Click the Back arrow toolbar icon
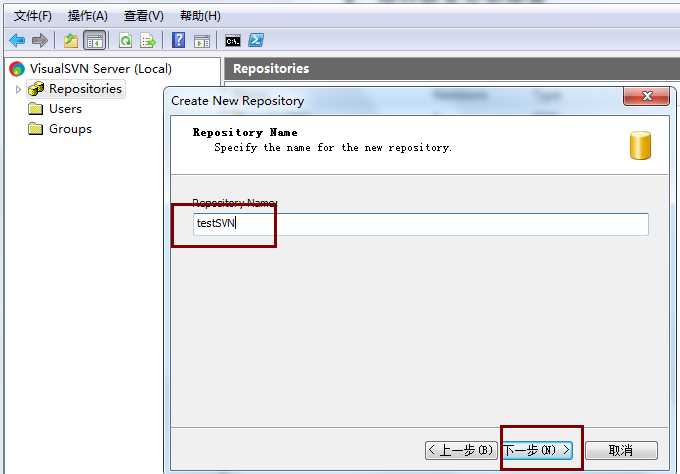This screenshot has height=474, width=680. [x=17, y=41]
